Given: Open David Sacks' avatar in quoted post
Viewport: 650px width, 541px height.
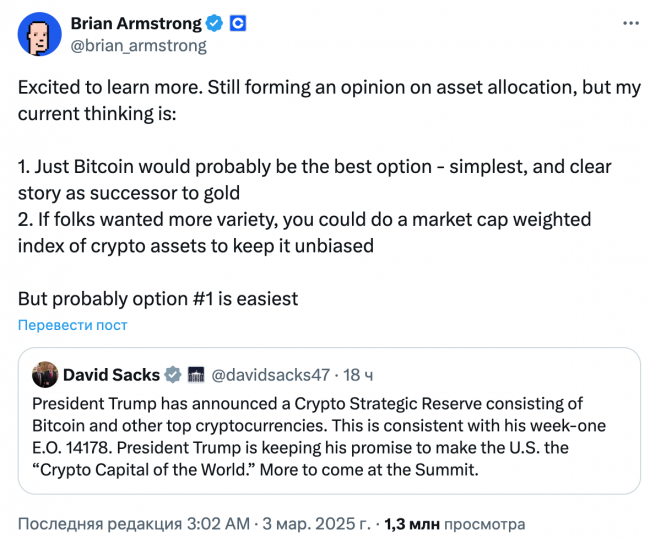Looking at the screenshot, I should pyautogui.click(x=45, y=374).
